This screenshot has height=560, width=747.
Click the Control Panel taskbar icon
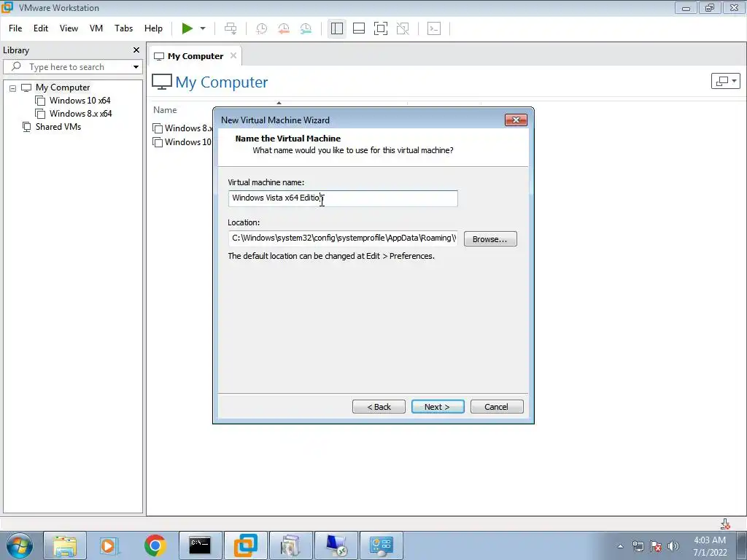click(382, 545)
